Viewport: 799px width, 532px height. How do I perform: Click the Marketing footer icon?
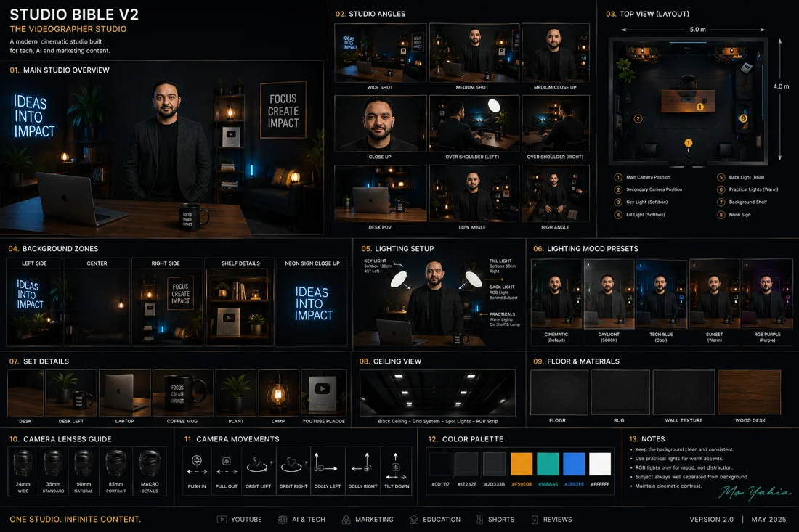coord(346,519)
